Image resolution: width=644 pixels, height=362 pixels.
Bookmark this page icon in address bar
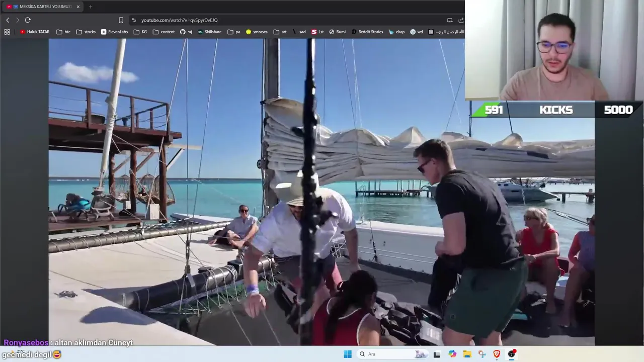click(x=121, y=20)
